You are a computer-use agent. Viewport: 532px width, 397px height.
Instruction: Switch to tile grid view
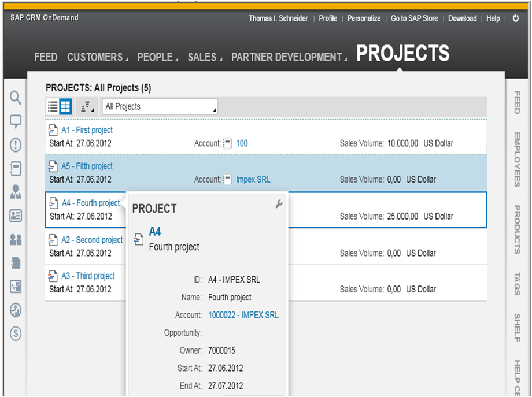pos(65,106)
